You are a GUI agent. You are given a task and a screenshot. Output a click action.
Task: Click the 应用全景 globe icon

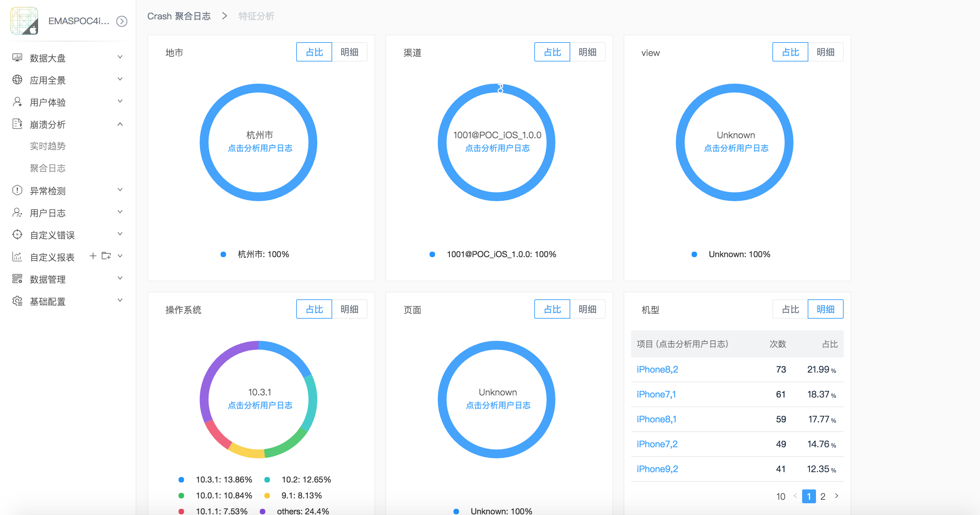(17, 79)
